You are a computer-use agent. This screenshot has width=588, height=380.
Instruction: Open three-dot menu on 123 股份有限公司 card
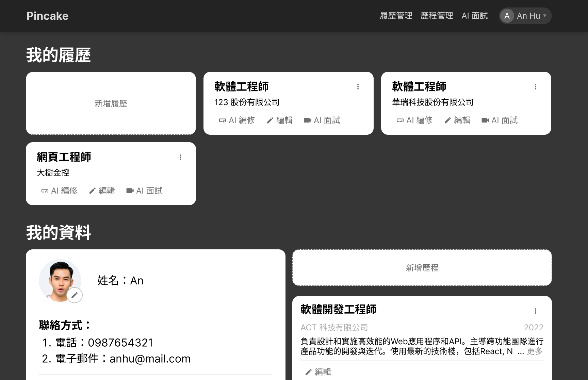(358, 87)
